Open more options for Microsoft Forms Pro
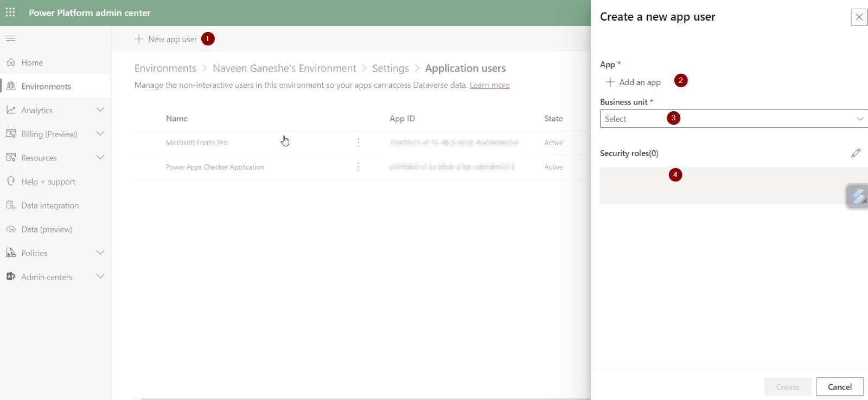The image size is (868, 400). [359, 143]
